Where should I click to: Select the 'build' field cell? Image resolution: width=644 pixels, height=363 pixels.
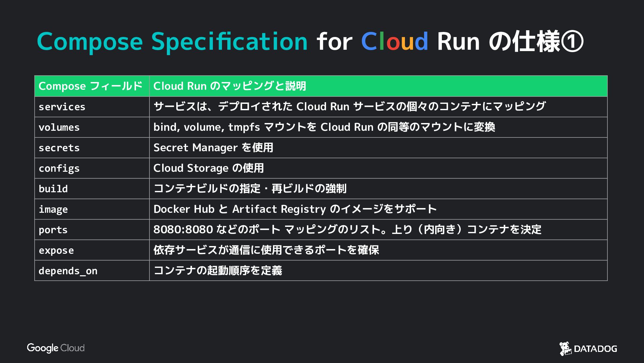pos(92,189)
